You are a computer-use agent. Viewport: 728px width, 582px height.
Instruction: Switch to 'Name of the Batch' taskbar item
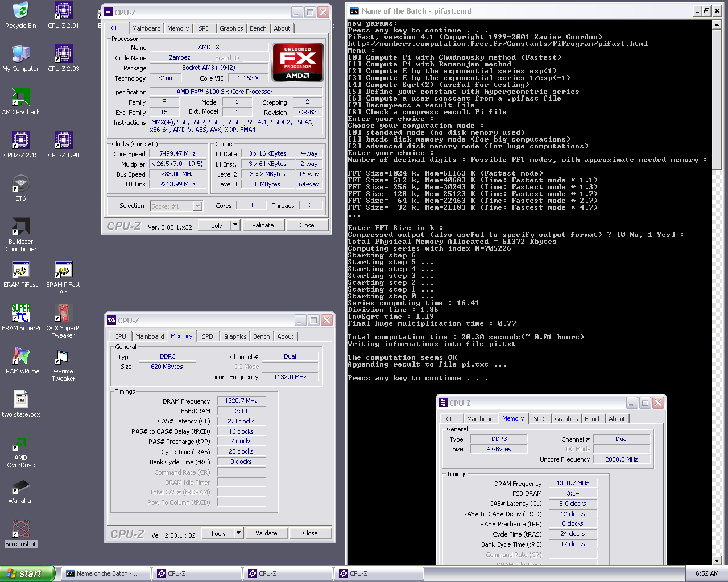pyautogui.click(x=106, y=573)
